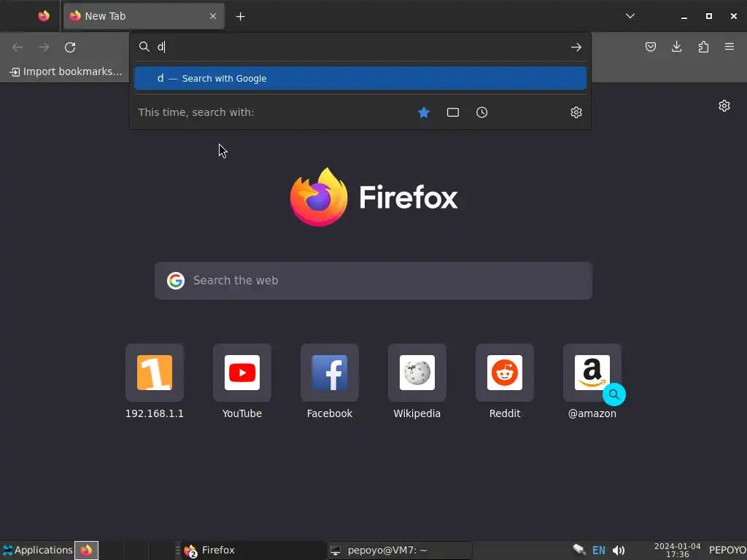Image resolution: width=747 pixels, height=560 pixels.
Task: Click the Back navigation arrow
Action: click(18, 47)
